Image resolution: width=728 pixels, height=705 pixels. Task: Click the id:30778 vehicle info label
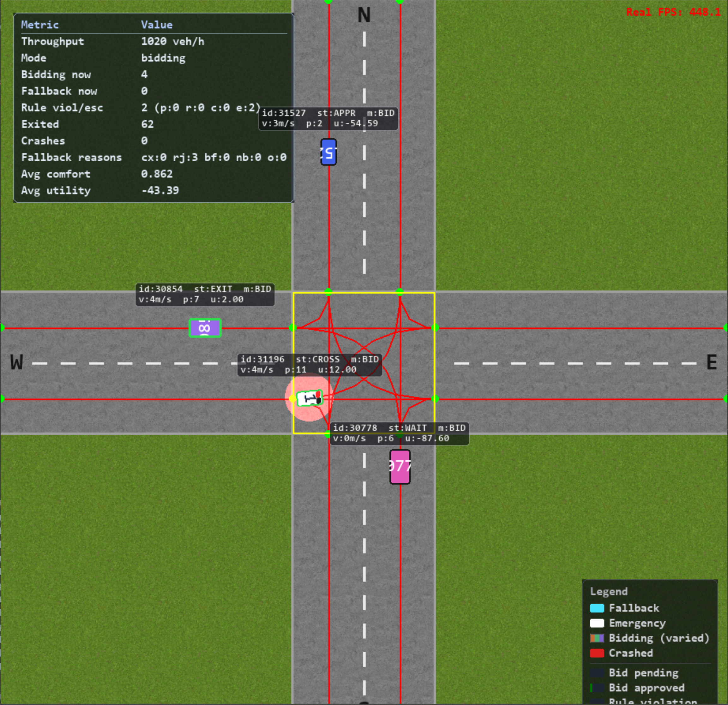click(399, 433)
